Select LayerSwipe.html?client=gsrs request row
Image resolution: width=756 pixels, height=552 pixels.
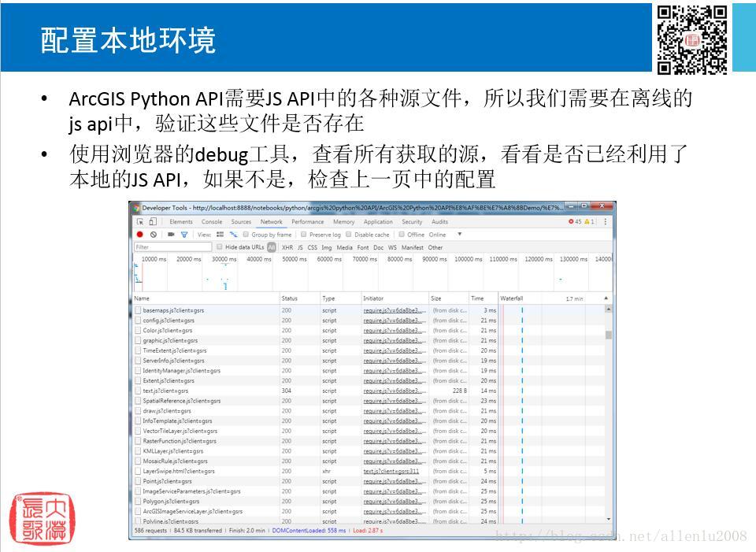coord(368,471)
